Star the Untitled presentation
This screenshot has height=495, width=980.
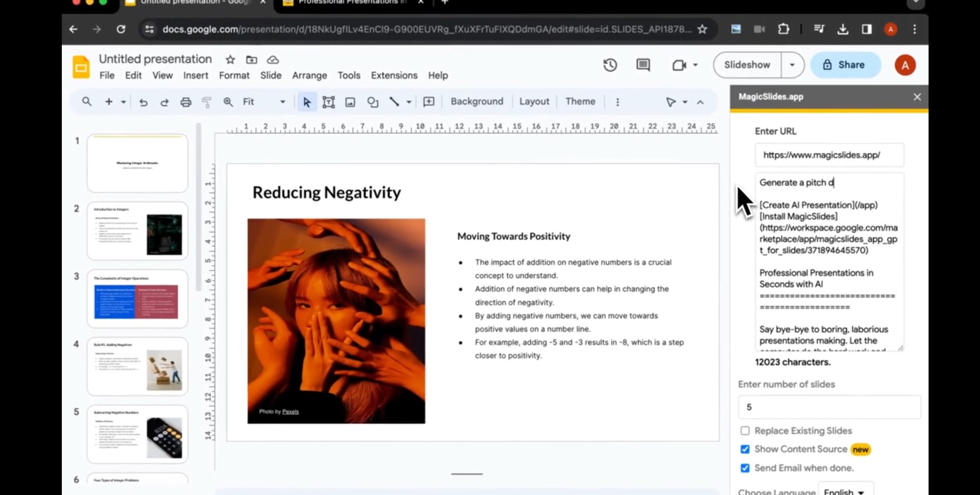(x=230, y=59)
